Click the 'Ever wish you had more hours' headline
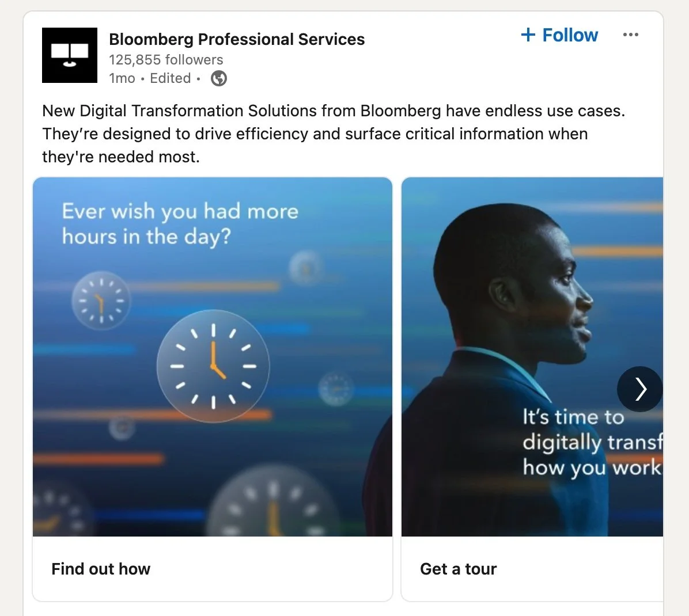This screenshot has width=689, height=616. 180,224
